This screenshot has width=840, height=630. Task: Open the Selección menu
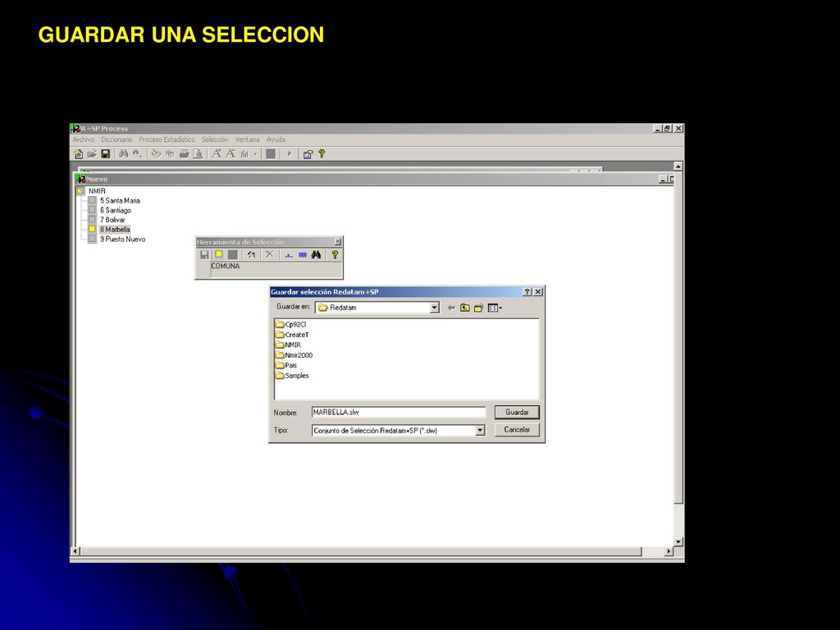pyautogui.click(x=215, y=139)
